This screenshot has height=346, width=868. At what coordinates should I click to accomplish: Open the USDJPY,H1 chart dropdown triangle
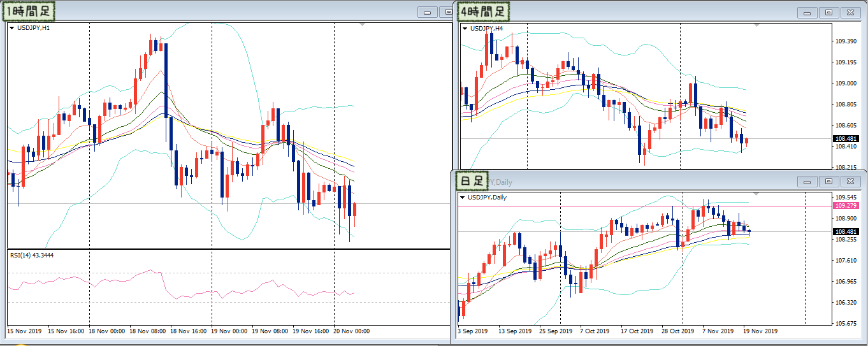pyautogui.click(x=11, y=28)
